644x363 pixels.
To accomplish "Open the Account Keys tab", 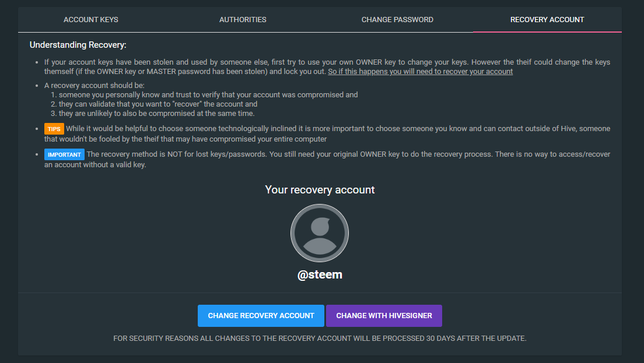I will coord(91,20).
